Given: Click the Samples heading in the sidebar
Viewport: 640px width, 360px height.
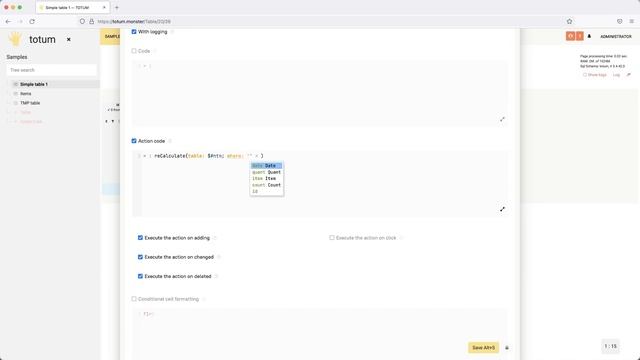Looking at the screenshot, I should coord(17,57).
